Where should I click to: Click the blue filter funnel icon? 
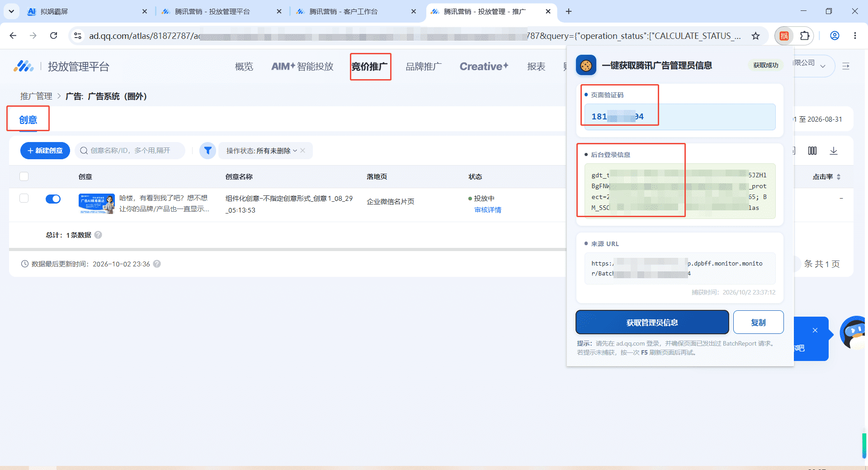coord(208,151)
